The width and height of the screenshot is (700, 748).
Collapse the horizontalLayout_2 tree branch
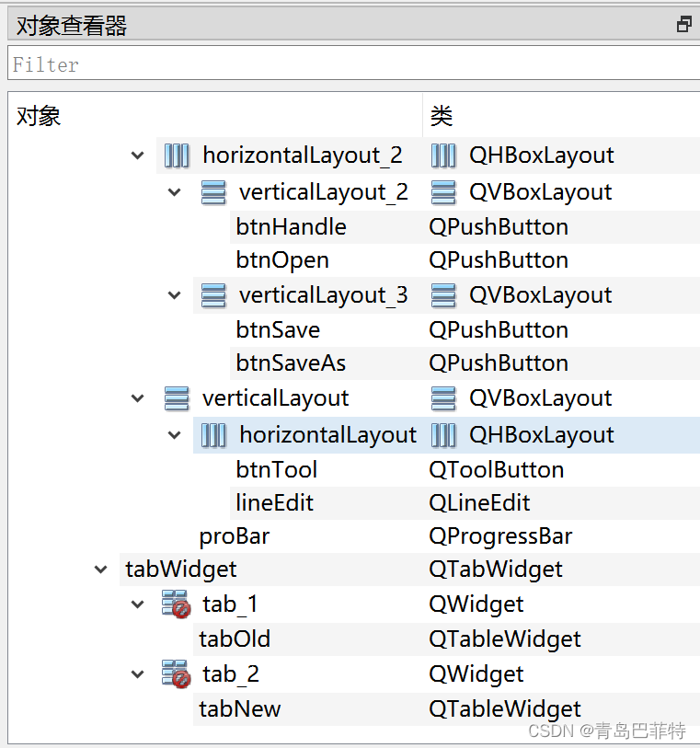(137, 155)
